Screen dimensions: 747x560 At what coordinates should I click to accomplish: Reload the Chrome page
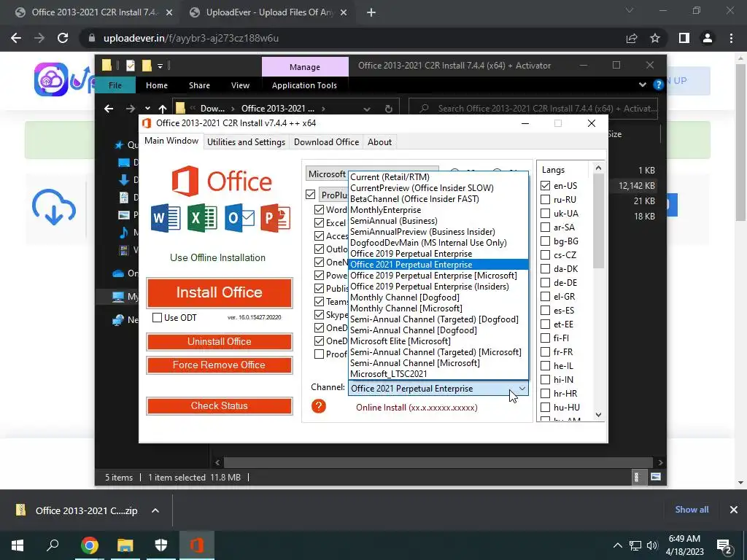(63, 38)
